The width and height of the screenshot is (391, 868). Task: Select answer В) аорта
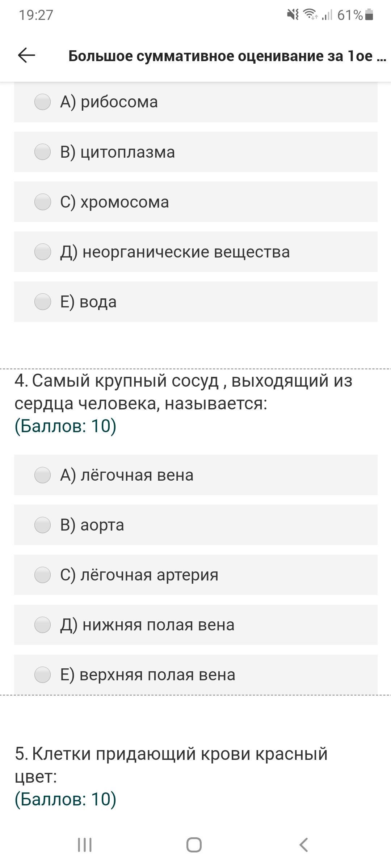(x=43, y=525)
